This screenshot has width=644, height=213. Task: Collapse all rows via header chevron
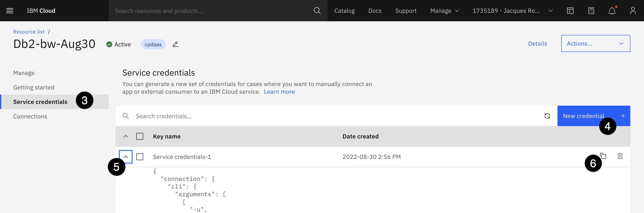point(126,137)
